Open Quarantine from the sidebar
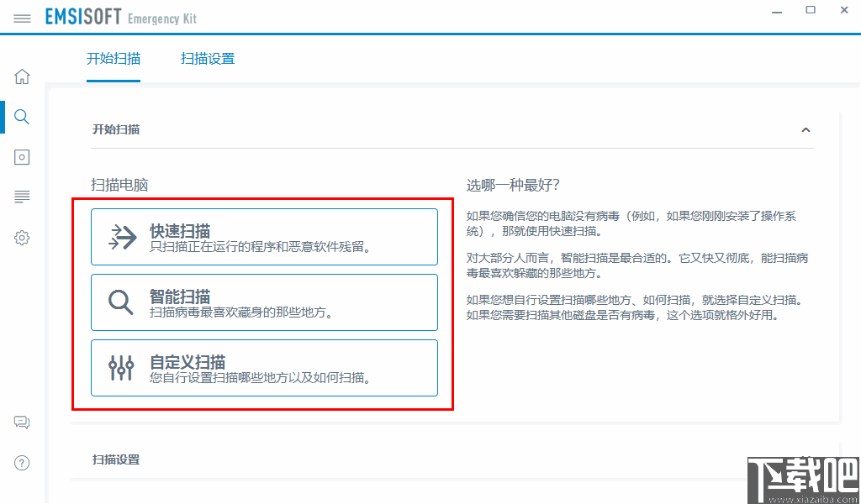 (x=21, y=157)
